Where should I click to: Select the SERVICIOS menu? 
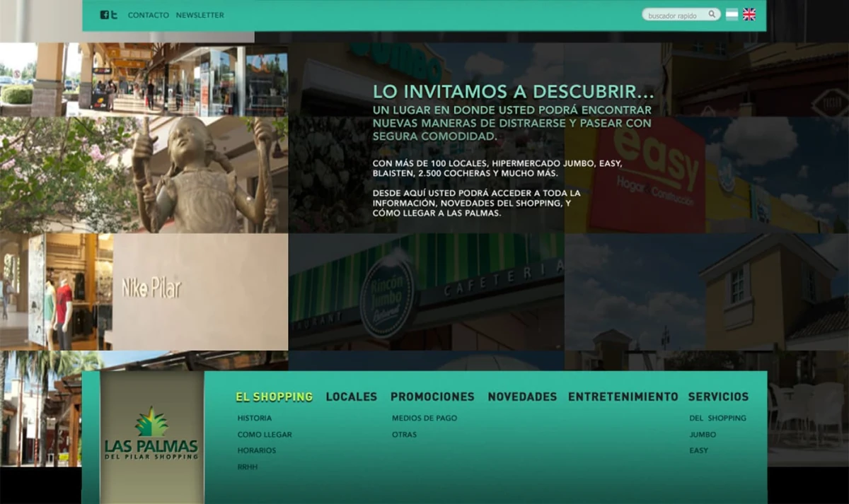(718, 397)
